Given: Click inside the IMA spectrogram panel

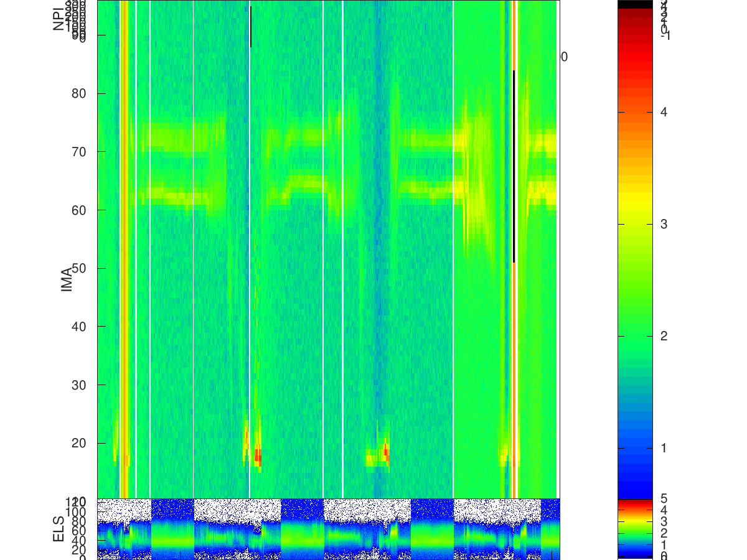Looking at the screenshot, I should (x=328, y=249).
